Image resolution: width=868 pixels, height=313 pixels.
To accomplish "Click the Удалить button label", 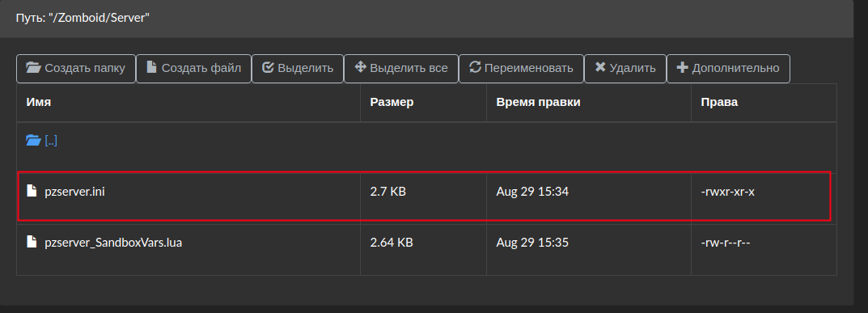I will click(x=632, y=68).
